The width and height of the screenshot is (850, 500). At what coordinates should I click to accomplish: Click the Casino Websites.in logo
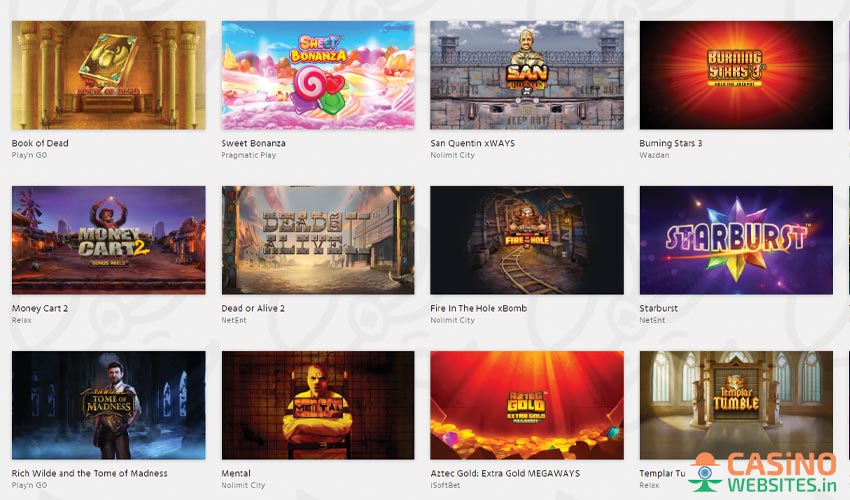(x=763, y=472)
